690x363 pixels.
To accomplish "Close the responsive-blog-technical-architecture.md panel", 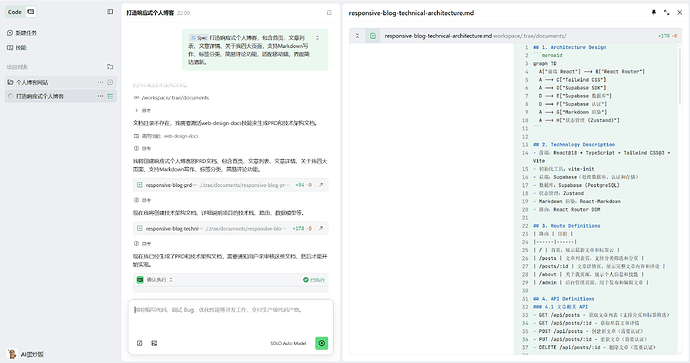I will point(679,13).
